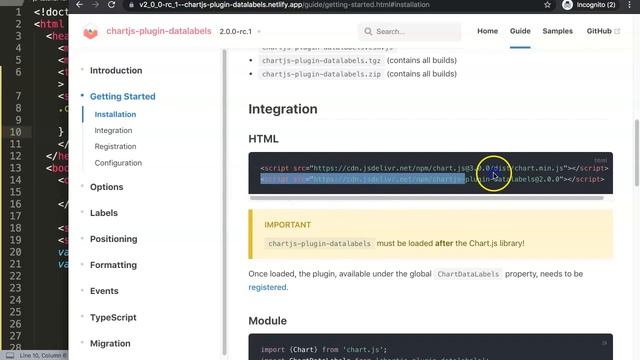This screenshot has height=360, width=640.
Task: Click chartjs-plugin-datalabels.zip text
Action: coord(321,74)
